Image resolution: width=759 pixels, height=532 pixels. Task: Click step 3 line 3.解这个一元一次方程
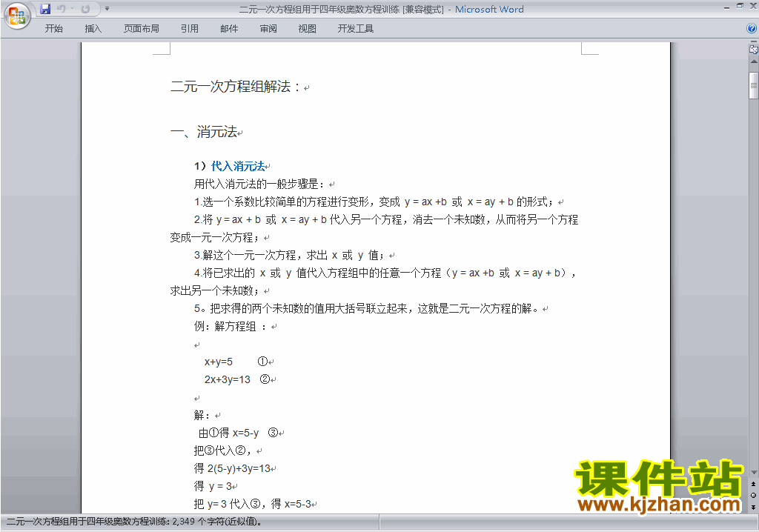pyautogui.click(x=290, y=255)
